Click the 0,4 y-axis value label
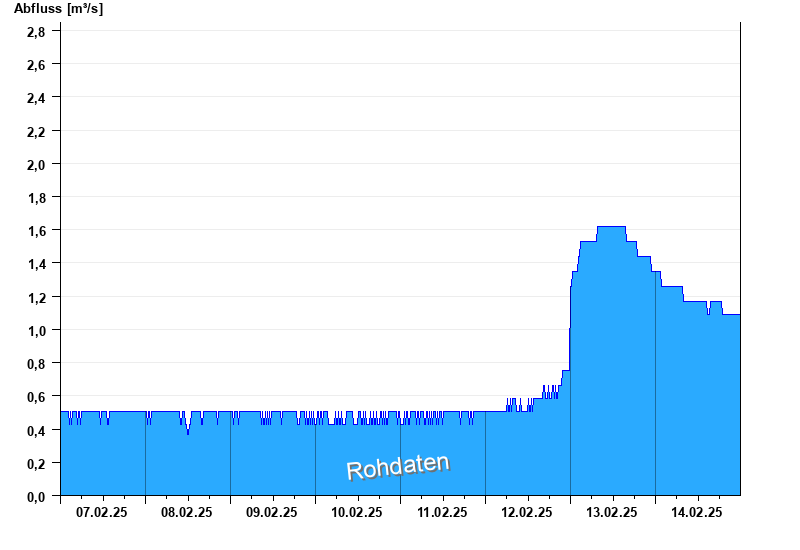Image resolution: width=800 pixels, height=550 pixels. pyautogui.click(x=36, y=430)
